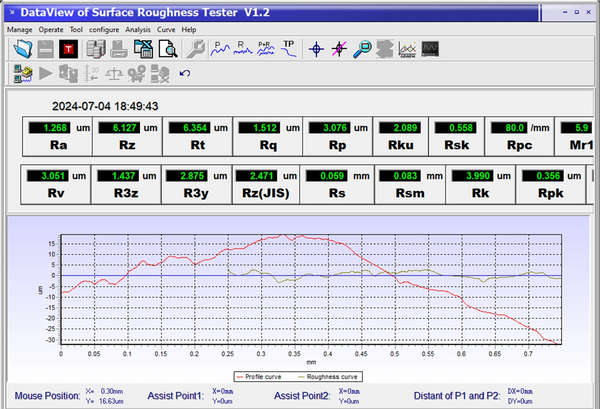Open the Analysis menu
This screenshot has width=600, height=409.
click(138, 30)
